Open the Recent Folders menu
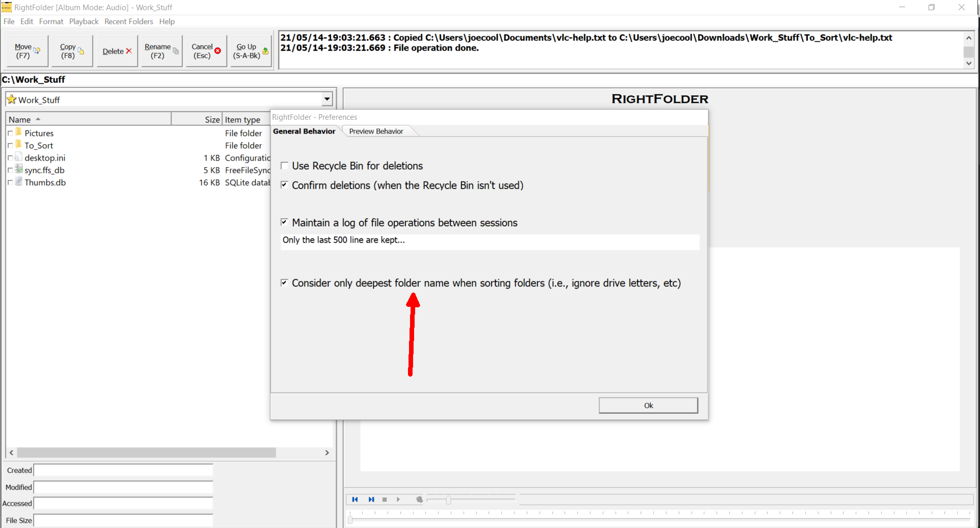The image size is (980, 528). pos(129,21)
